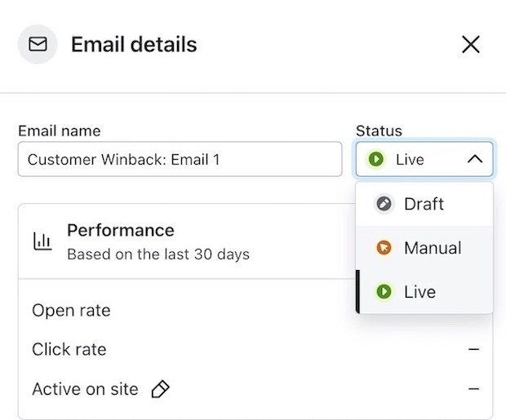This screenshot has width=506, height=420.
Task: Click the gray Draft pencil icon
Action: click(384, 204)
